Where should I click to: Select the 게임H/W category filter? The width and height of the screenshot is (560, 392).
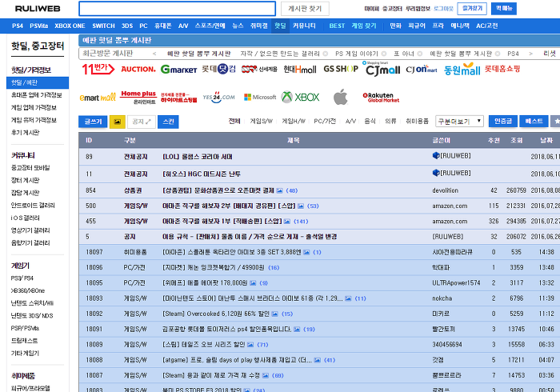pyautogui.click(x=294, y=122)
